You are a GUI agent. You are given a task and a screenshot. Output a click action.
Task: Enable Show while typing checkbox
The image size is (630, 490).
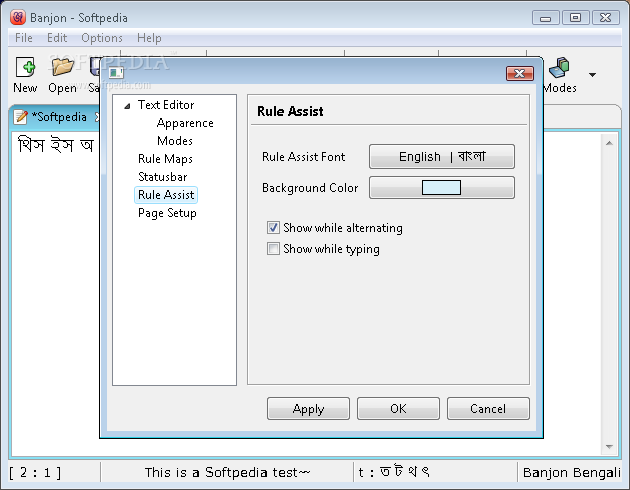point(273,249)
